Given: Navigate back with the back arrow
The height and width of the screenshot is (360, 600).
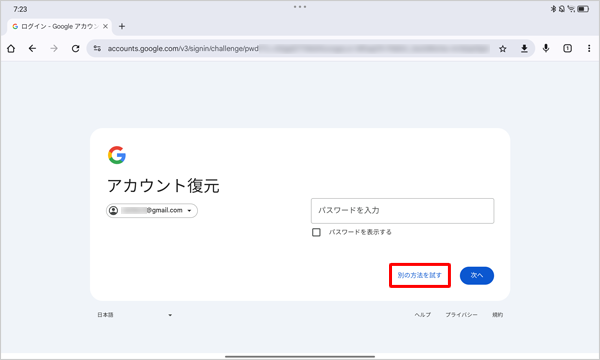Looking at the screenshot, I should 33,49.
